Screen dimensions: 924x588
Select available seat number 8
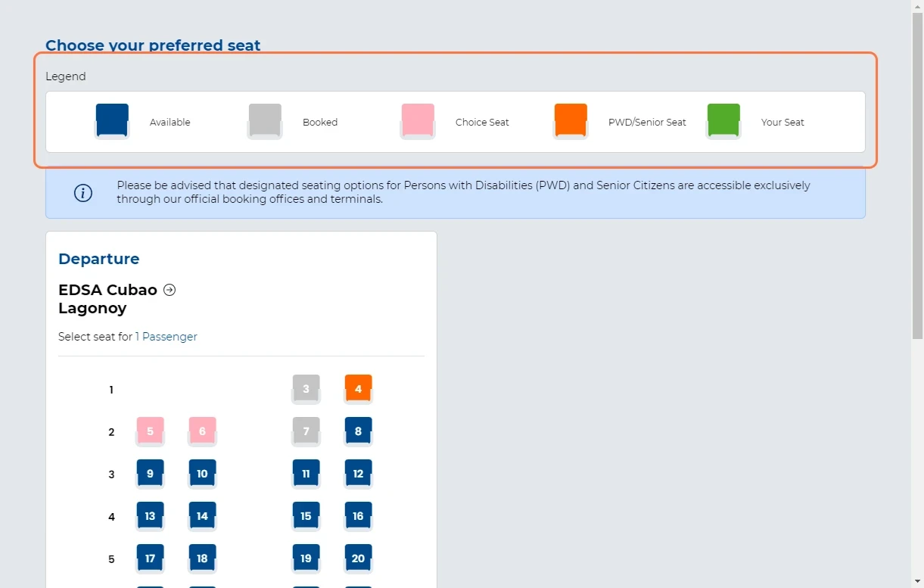tap(358, 431)
